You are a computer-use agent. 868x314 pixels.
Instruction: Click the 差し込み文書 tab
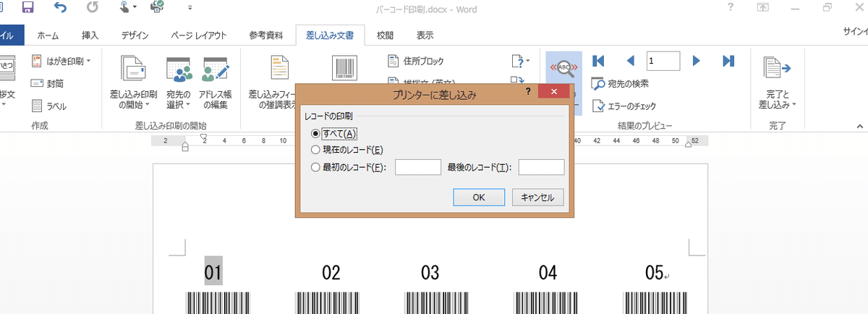(330, 35)
